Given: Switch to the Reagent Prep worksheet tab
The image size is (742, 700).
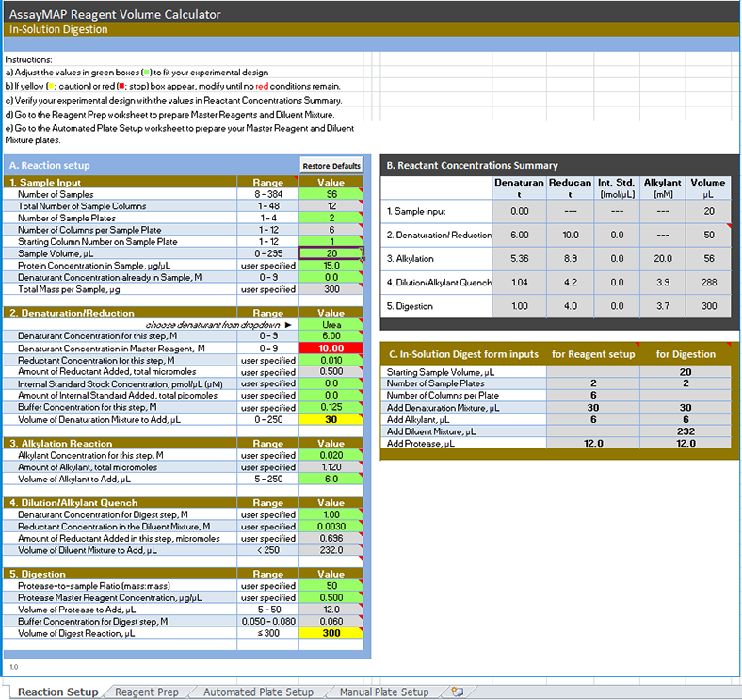Looking at the screenshot, I should pyautogui.click(x=147, y=692).
